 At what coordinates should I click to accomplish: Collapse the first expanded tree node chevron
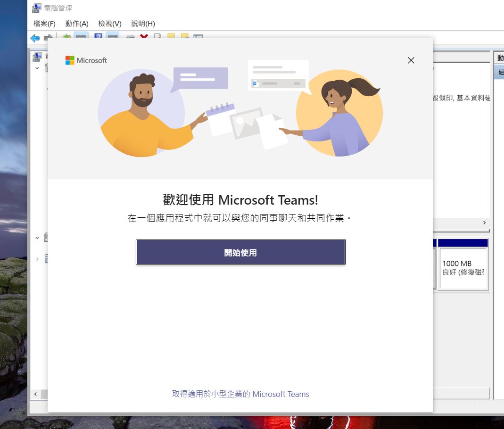point(37,68)
